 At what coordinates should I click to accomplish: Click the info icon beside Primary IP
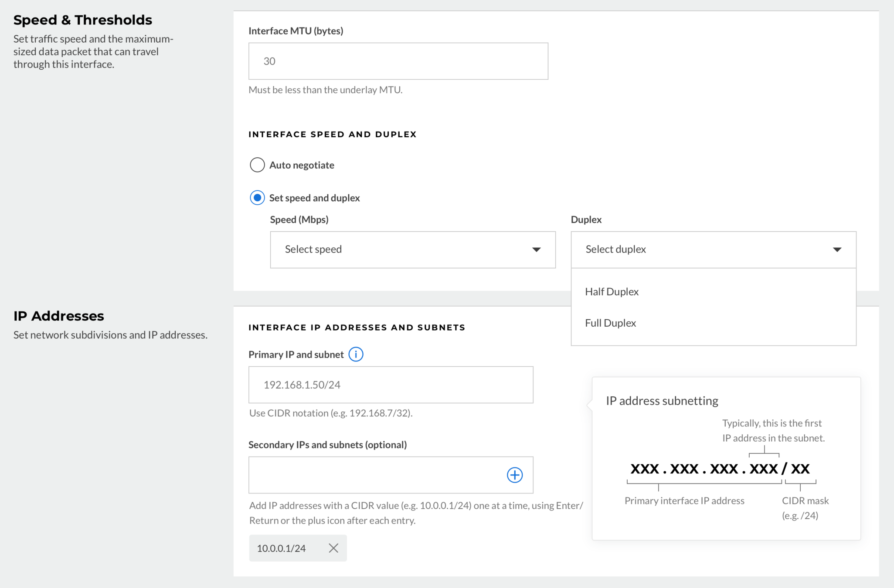356,355
